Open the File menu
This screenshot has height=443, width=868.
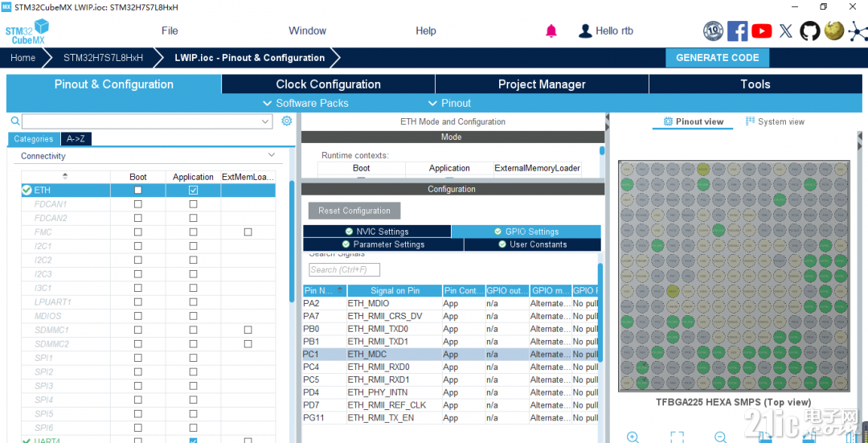170,31
